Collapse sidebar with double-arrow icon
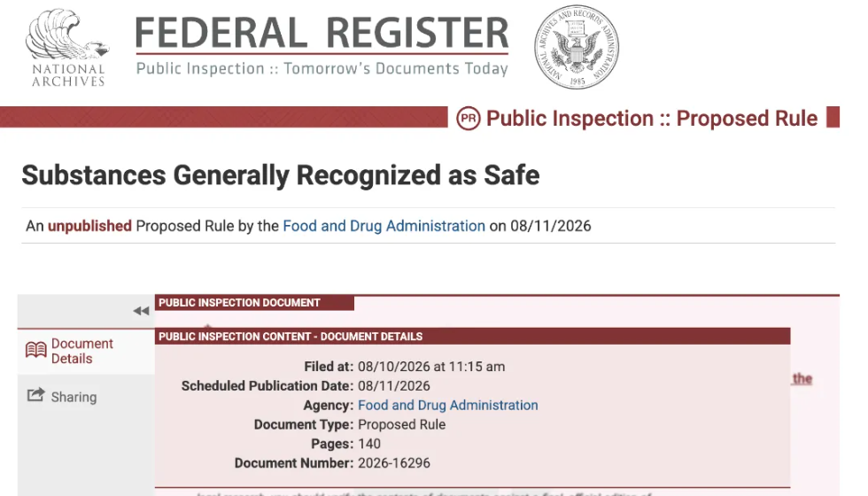Screen dimensions: 868x496 [141, 311]
